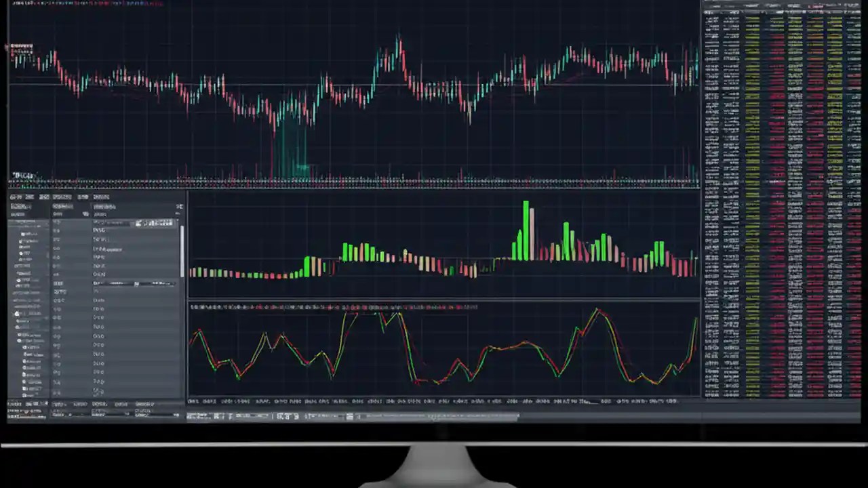Collapse the bottom folder in the symbol tree

pyautogui.click(x=17, y=393)
